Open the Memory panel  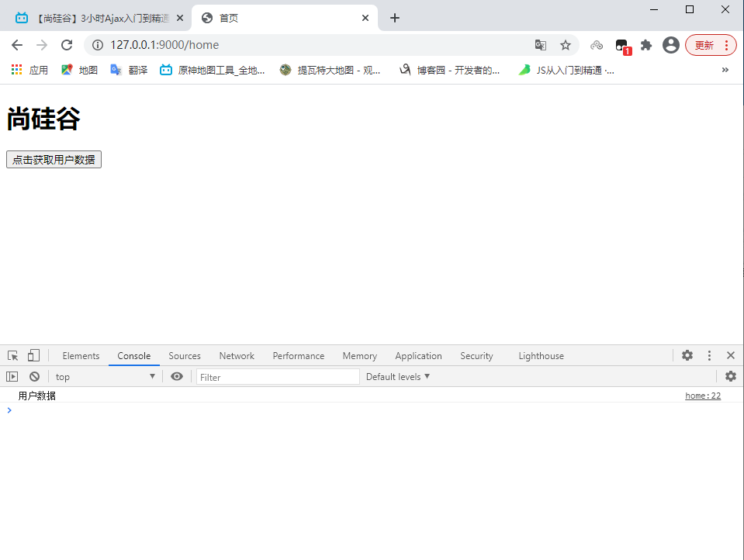(360, 356)
